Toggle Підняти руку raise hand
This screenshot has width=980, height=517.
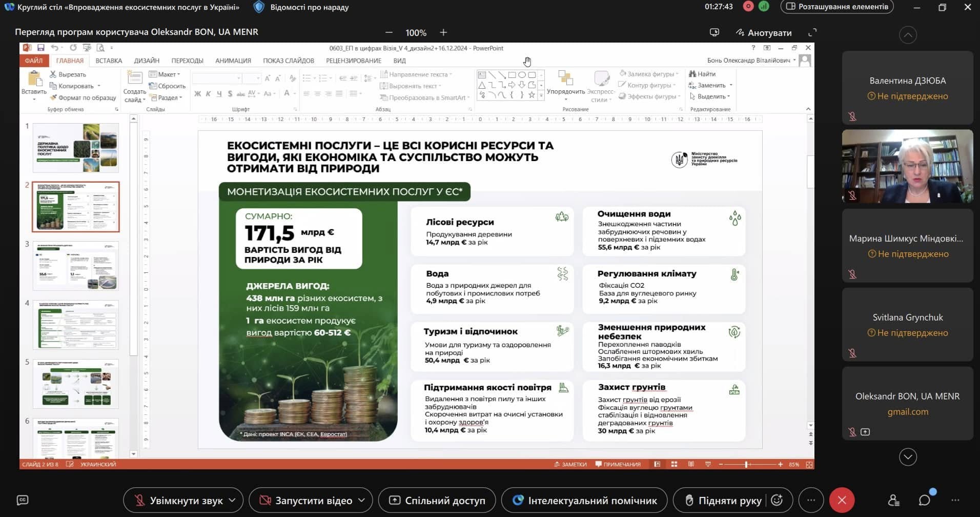point(723,500)
